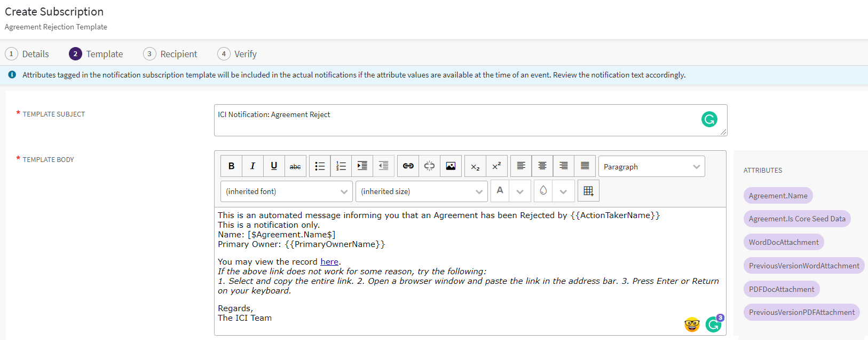
Task: Open the background color picker
Action: (543, 191)
